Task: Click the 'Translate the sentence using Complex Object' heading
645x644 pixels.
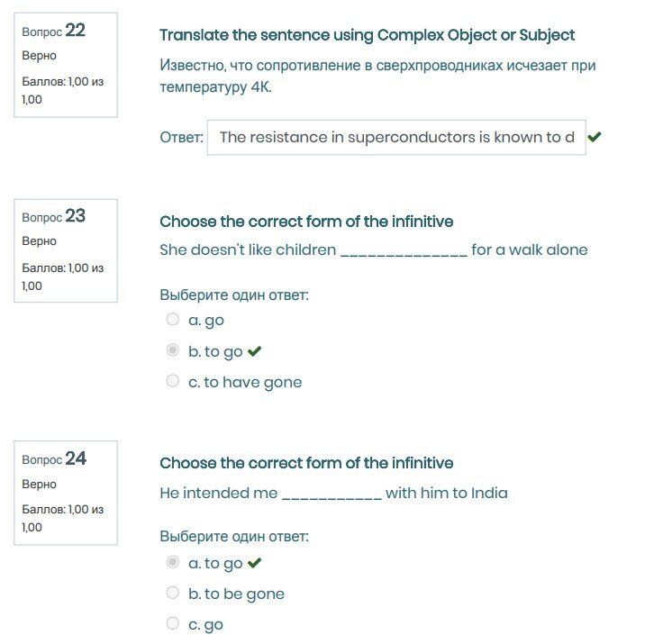Action: 367,35
